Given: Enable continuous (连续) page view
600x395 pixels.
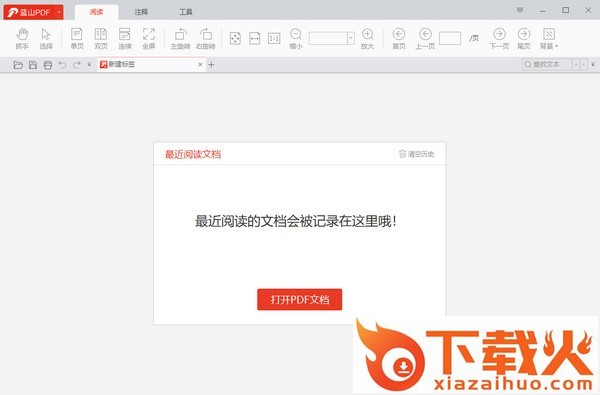Looking at the screenshot, I should click(125, 38).
